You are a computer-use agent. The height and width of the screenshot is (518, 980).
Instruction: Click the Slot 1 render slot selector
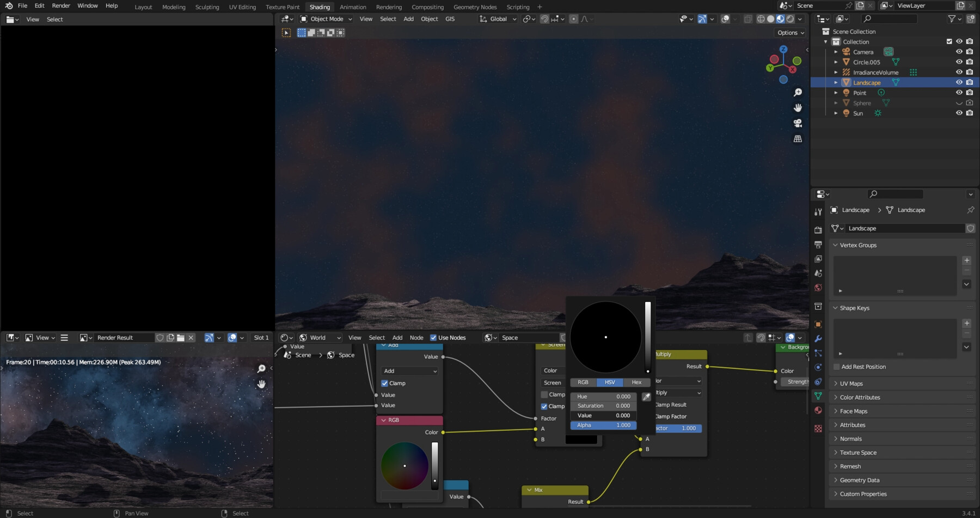(261, 338)
